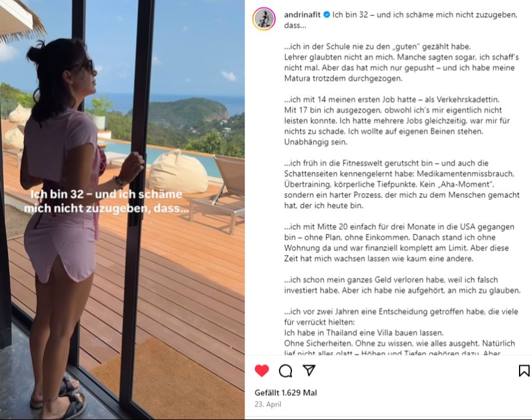Screen dimensions: 532x420
Task: Open comments with the speech bubble icon
Action: coord(286,371)
